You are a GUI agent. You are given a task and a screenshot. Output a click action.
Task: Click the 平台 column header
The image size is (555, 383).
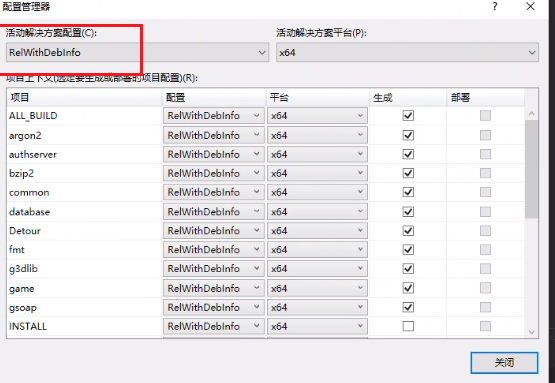tap(317, 97)
